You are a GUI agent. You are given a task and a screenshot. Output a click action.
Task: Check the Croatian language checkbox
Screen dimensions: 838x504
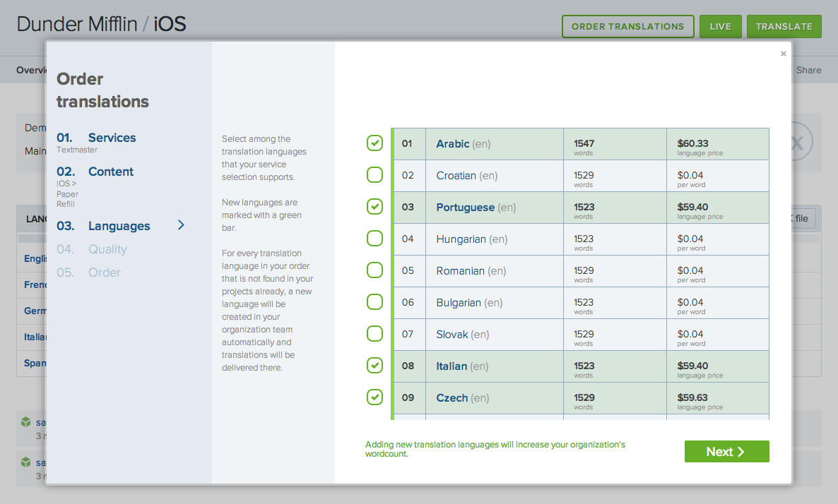point(374,175)
